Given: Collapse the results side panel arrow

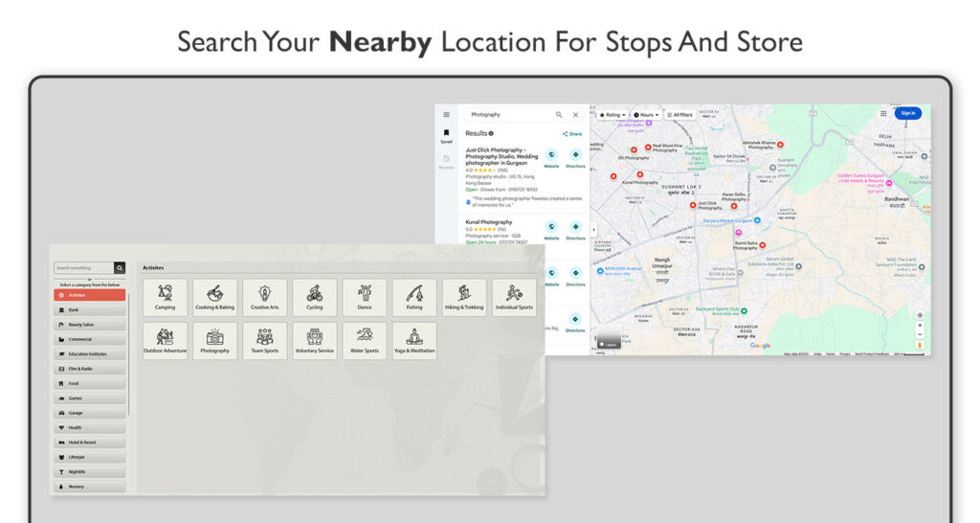Looking at the screenshot, I should click(594, 230).
